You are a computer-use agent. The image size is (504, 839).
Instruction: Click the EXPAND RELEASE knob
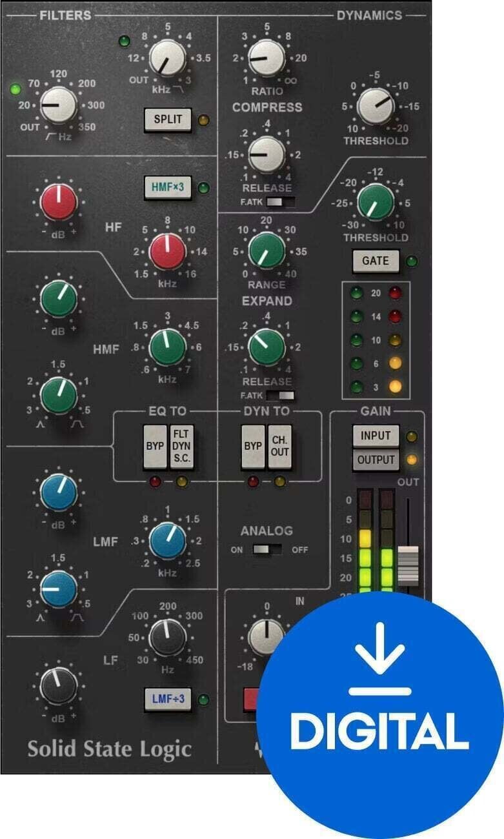(266, 347)
